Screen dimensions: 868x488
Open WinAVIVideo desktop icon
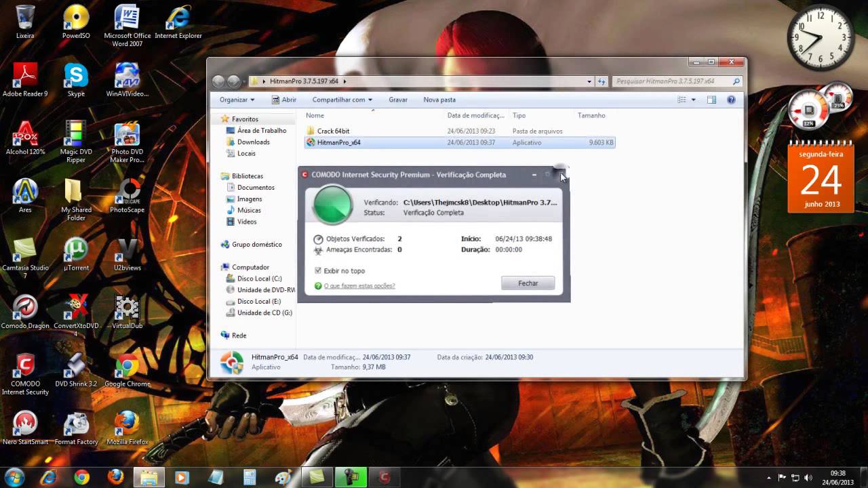(x=127, y=79)
